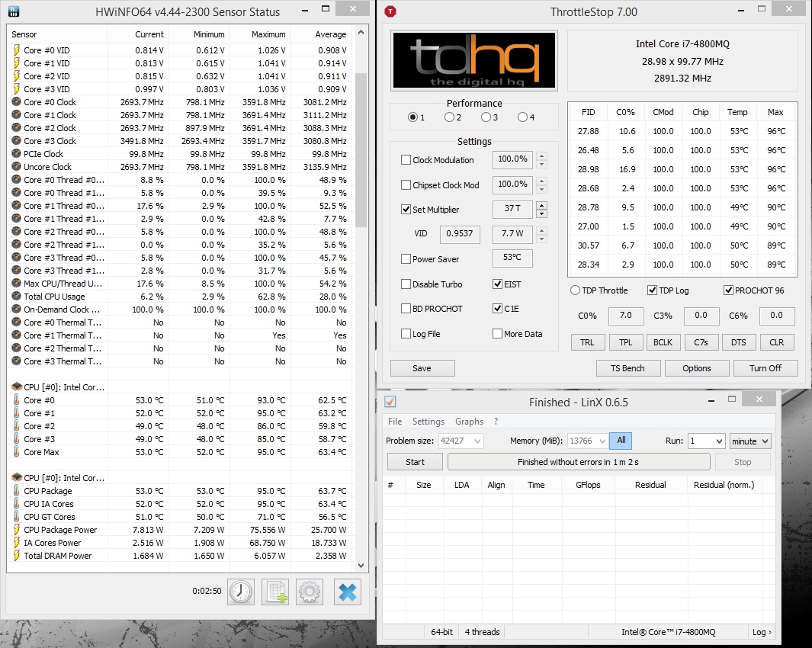Click CPU Package Power lightning icon
Viewport: 812px width, 648px height.
[17, 529]
